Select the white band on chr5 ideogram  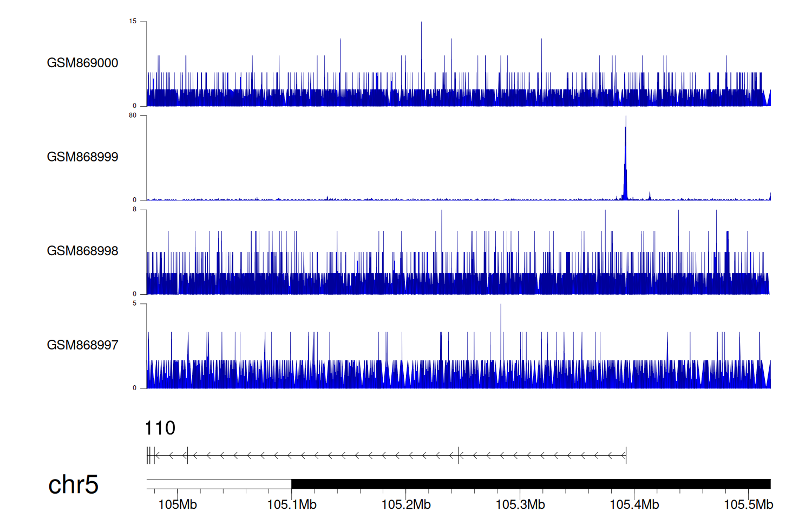tap(219, 484)
